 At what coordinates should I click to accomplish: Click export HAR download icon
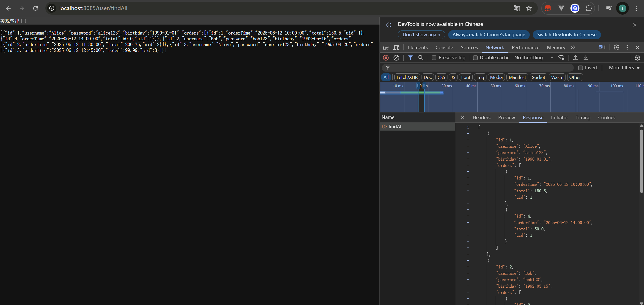586,58
